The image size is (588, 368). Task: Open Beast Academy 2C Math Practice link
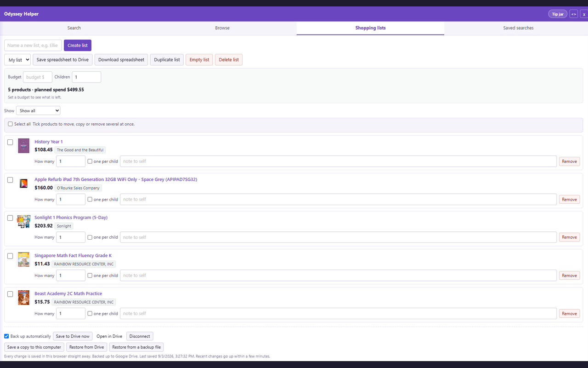68,293
